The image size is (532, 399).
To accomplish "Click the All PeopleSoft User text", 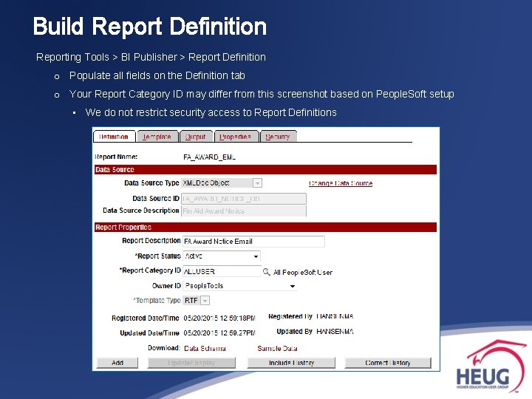I will click(x=303, y=272).
